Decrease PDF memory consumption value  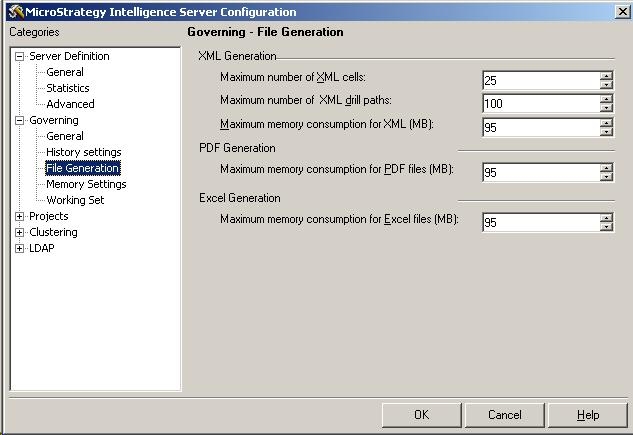606,177
